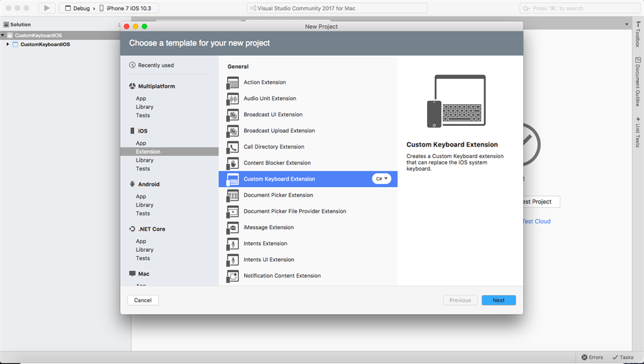Click the Broadcast Upload Extension icon
Image resolution: width=644 pixels, height=364 pixels.
233,131
